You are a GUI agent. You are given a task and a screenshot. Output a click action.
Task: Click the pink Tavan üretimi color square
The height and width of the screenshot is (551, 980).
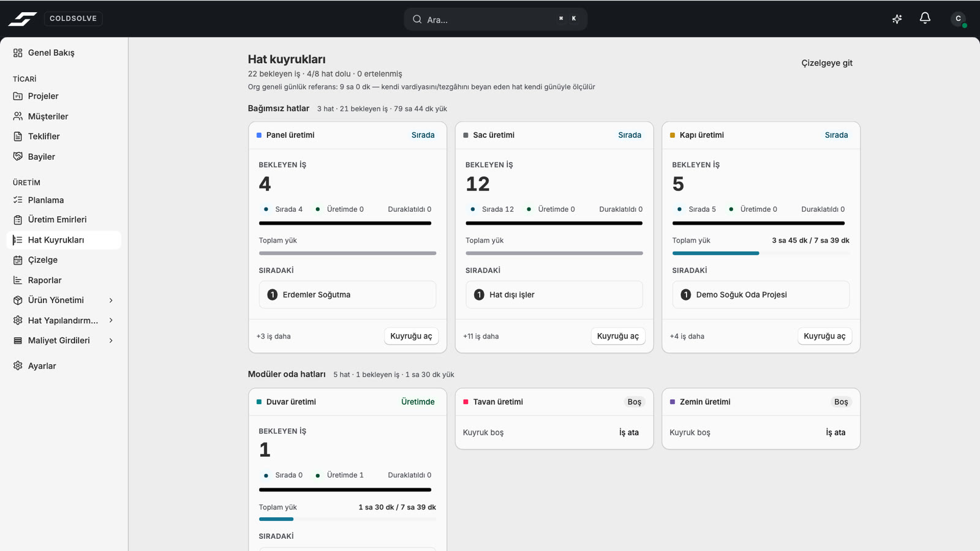(466, 402)
